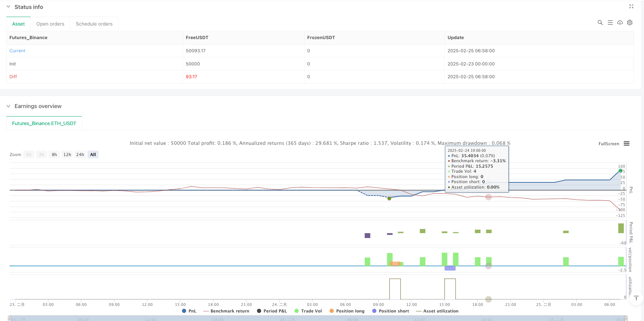This screenshot has height=321, width=644.
Task: Toggle the Position short legend series
Action: click(x=391, y=311)
